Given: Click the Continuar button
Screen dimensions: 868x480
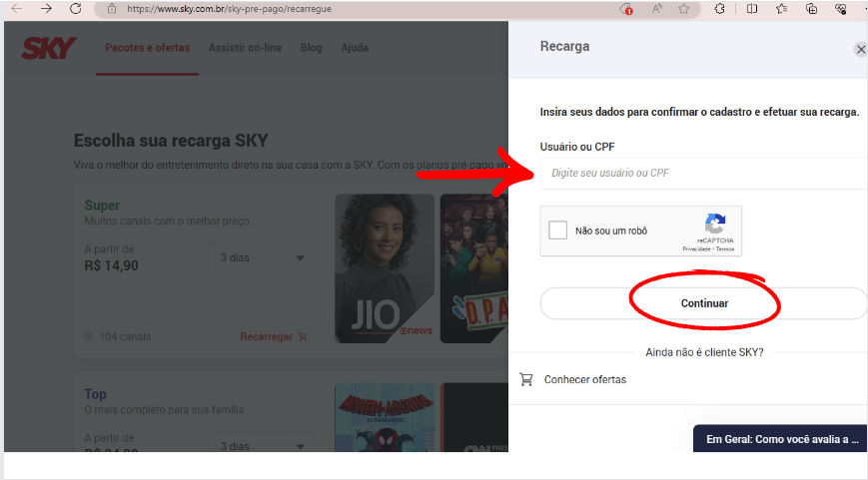Looking at the screenshot, I should [x=704, y=303].
